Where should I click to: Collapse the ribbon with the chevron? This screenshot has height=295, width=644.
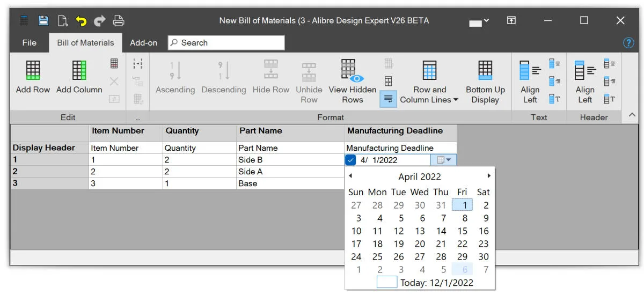click(x=632, y=115)
